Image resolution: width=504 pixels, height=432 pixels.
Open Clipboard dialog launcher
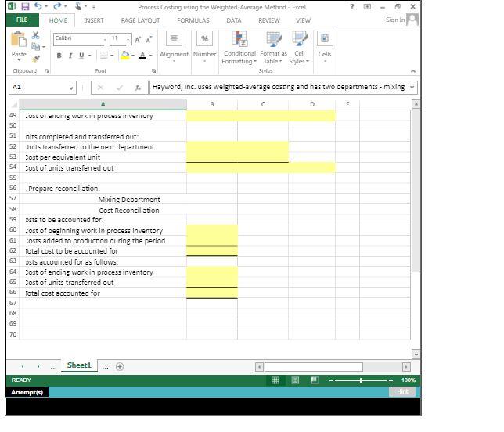(47, 71)
